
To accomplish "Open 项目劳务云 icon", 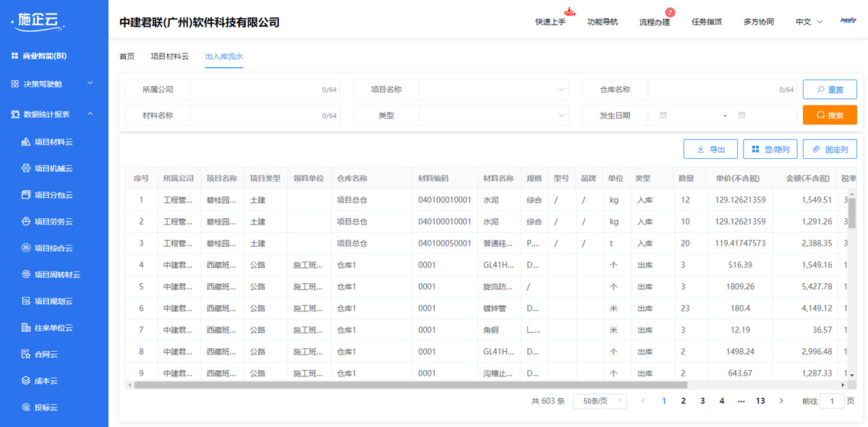I will (26, 222).
